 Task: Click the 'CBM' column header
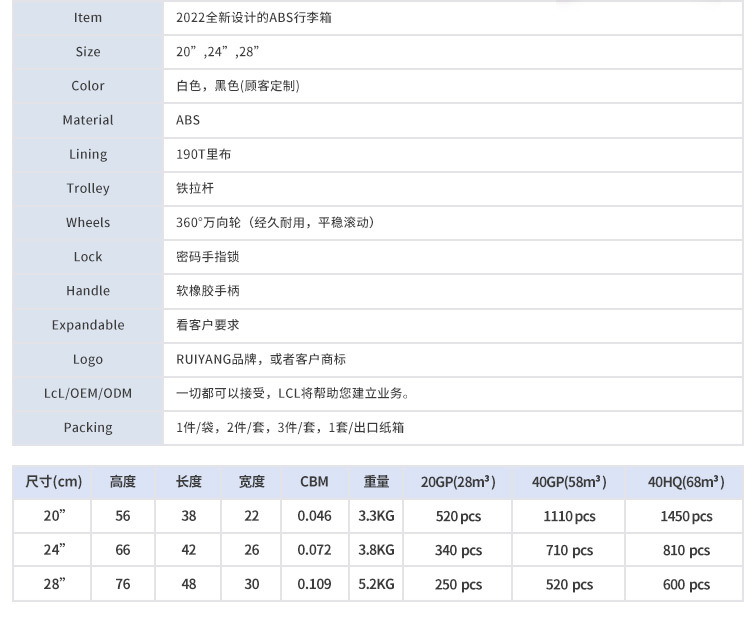314,482
